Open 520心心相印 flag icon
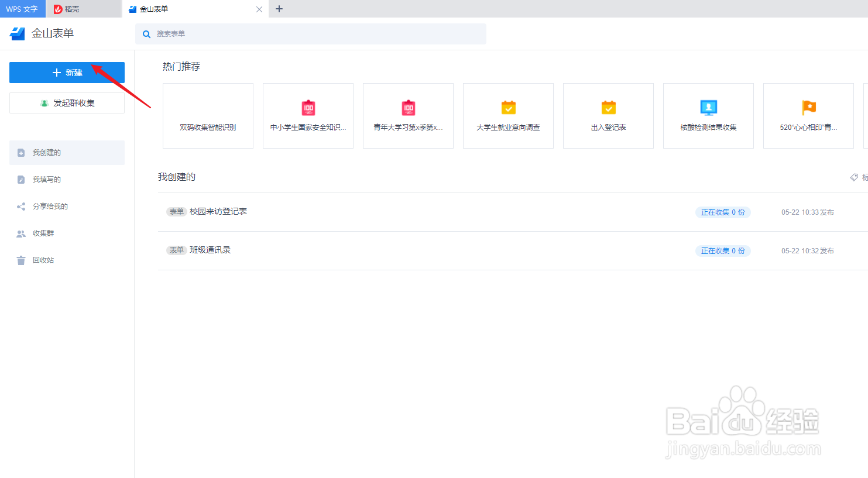 point(809,108)
